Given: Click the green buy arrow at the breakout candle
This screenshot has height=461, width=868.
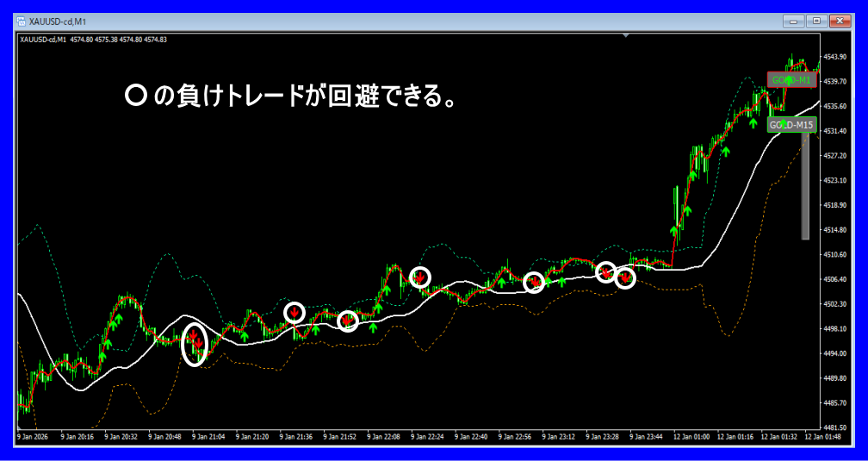Looking at the screenshot, I should [x=674, y=231].
